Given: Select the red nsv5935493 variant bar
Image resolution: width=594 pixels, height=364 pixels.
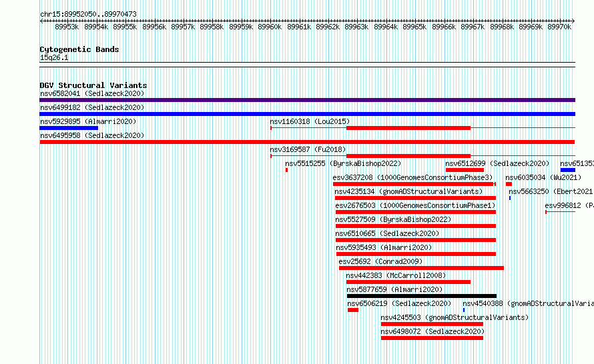Looking at the screenshot, I should [x=416, y=254].
